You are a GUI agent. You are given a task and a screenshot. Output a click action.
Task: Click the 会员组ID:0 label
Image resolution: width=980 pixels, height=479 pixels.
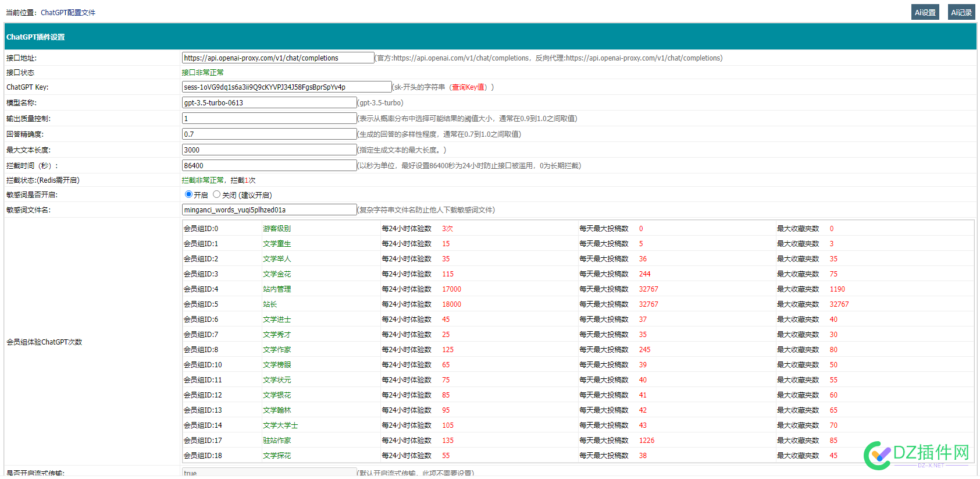(201, 229)
